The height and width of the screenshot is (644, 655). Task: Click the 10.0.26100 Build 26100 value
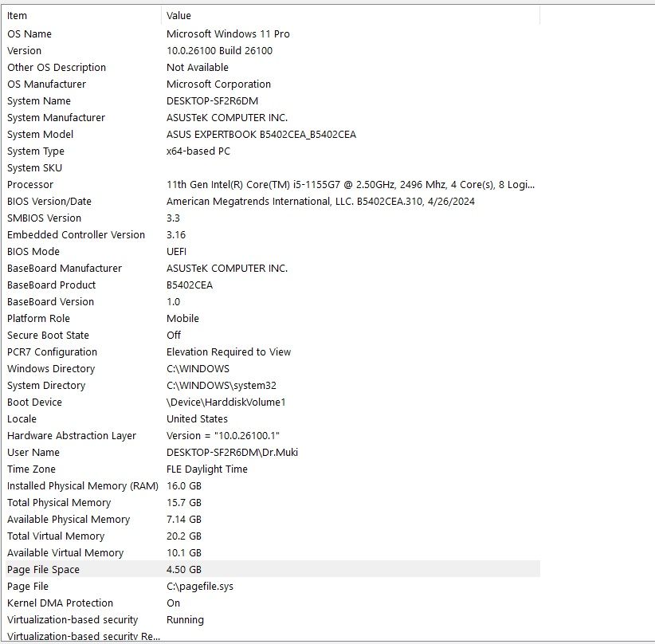[219, 50]
